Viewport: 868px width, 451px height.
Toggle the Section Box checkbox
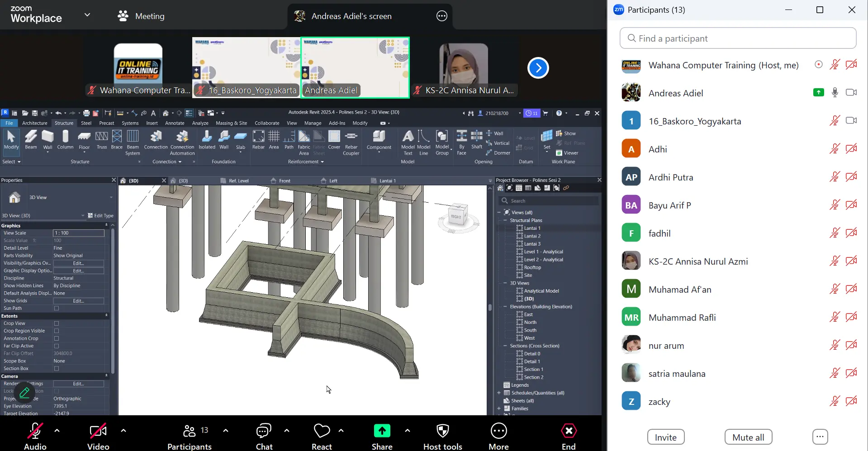coord(57,369)
